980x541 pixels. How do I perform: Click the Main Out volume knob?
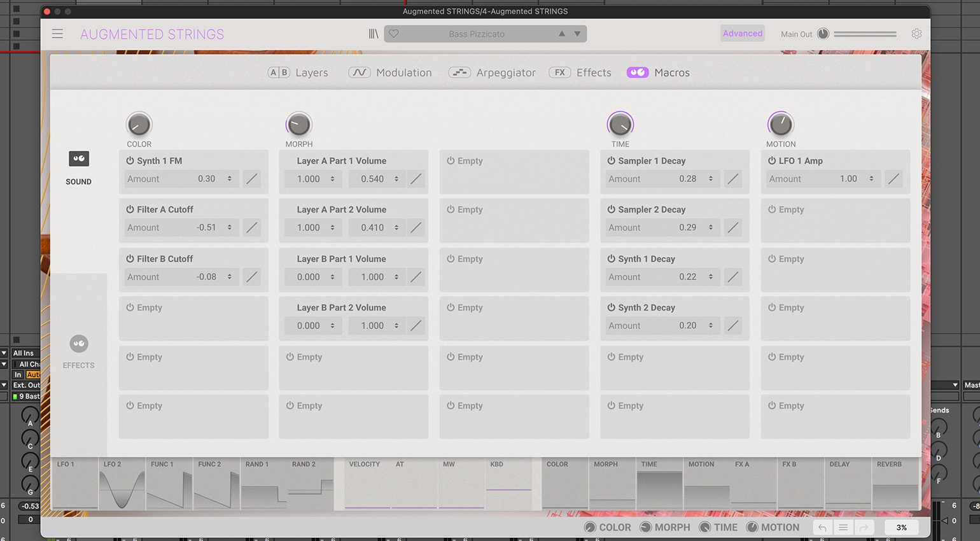pyautogui.click(x=823, y=34)
